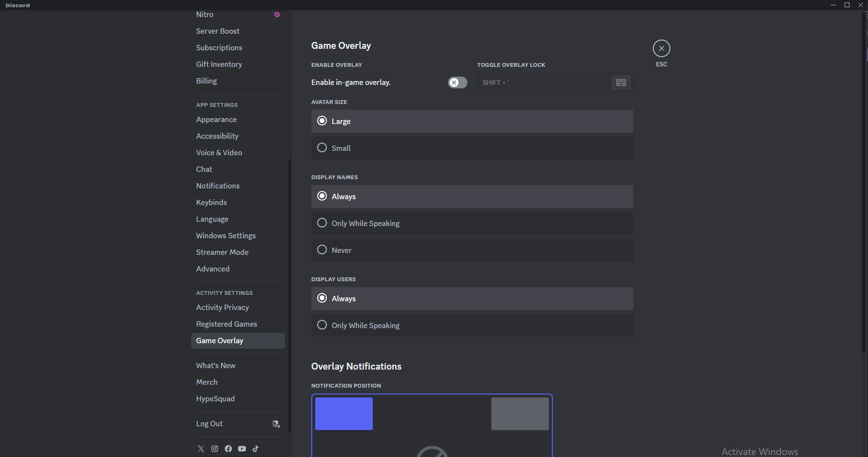The width and height of the screenshot is (868, 457).
Task: Click the TikTok icon
Action: click(x=256, y=449)
